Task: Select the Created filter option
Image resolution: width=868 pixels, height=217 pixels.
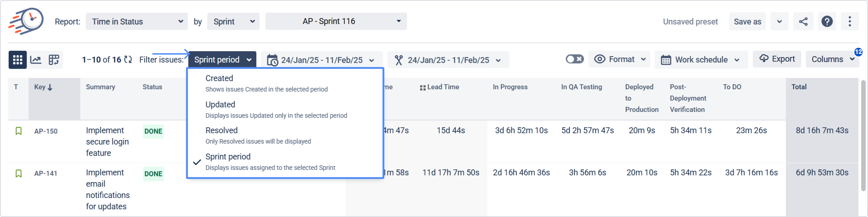Action: (219, 78)
